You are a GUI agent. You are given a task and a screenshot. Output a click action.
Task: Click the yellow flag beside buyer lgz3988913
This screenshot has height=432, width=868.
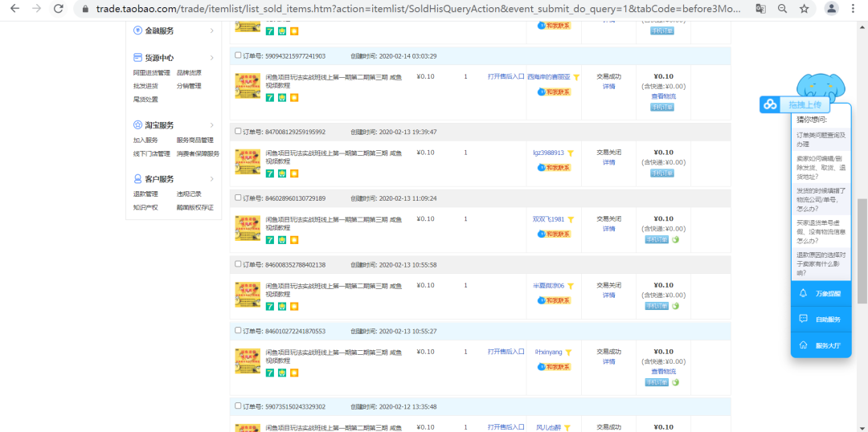click(x=571, y=153)
